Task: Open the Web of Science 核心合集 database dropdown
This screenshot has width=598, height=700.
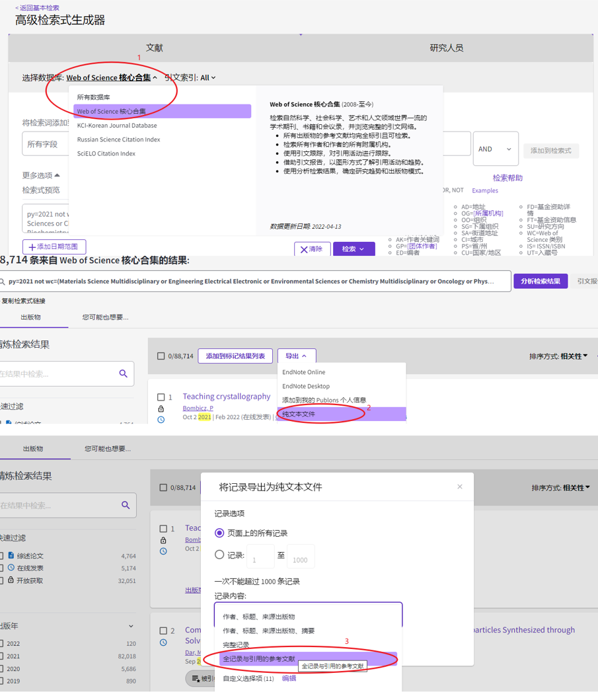Action: tap(112, 78)
